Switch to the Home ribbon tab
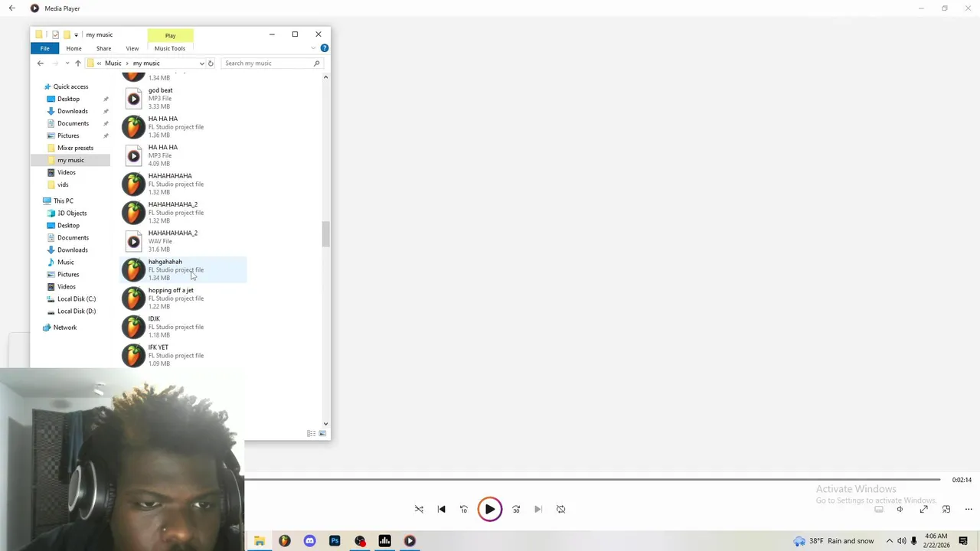980x551 pixels. pos(73,48)
